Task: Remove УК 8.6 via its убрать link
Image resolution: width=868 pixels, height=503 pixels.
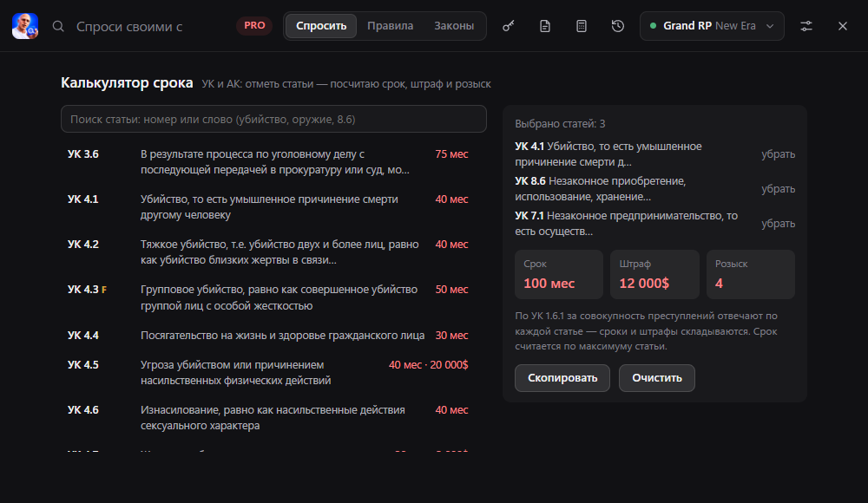Action: pyautogui.click(x=778, y=189)
